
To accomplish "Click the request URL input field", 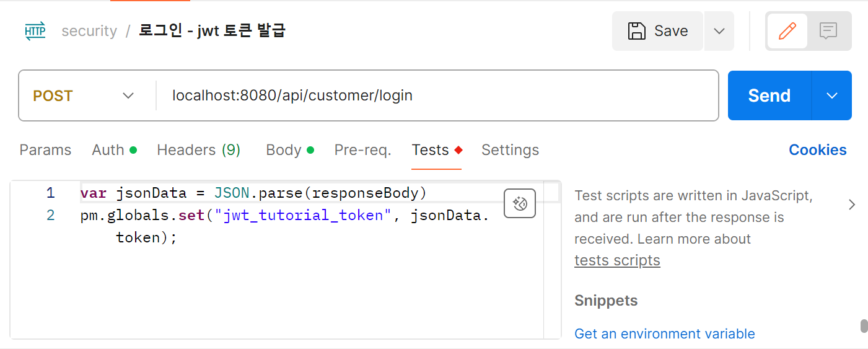I will click(434, 95).
